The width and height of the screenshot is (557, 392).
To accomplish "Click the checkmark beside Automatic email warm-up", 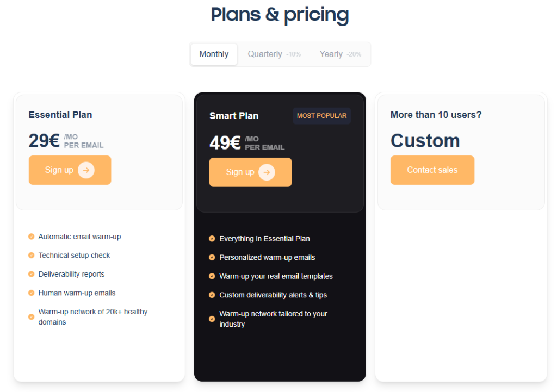I will [x=30, y=237].
